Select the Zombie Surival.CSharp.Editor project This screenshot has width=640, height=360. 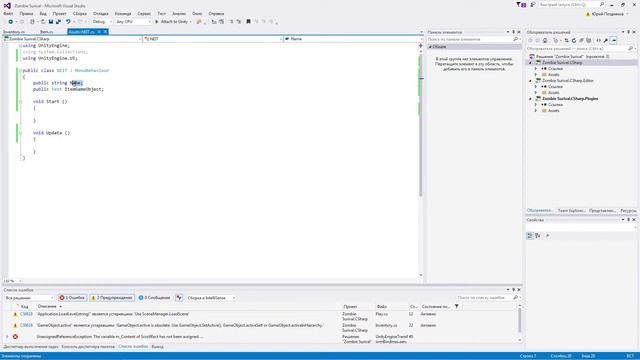click(567, 80)
